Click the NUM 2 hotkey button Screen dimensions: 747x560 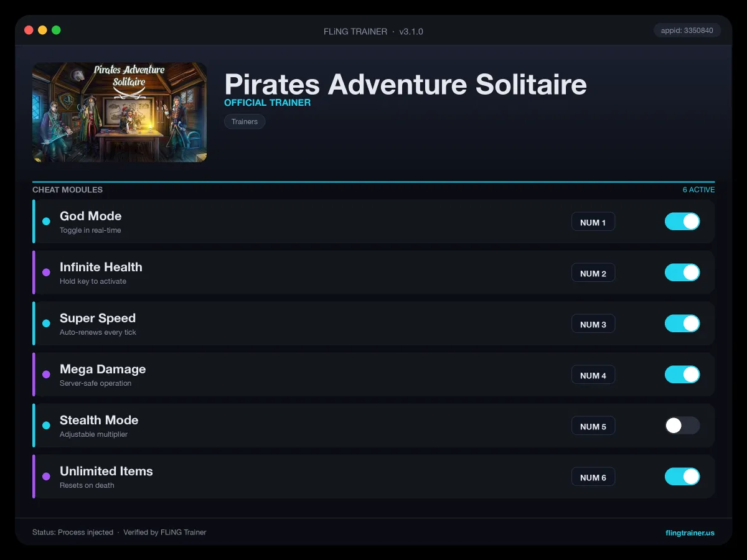(x=593, y=273)
